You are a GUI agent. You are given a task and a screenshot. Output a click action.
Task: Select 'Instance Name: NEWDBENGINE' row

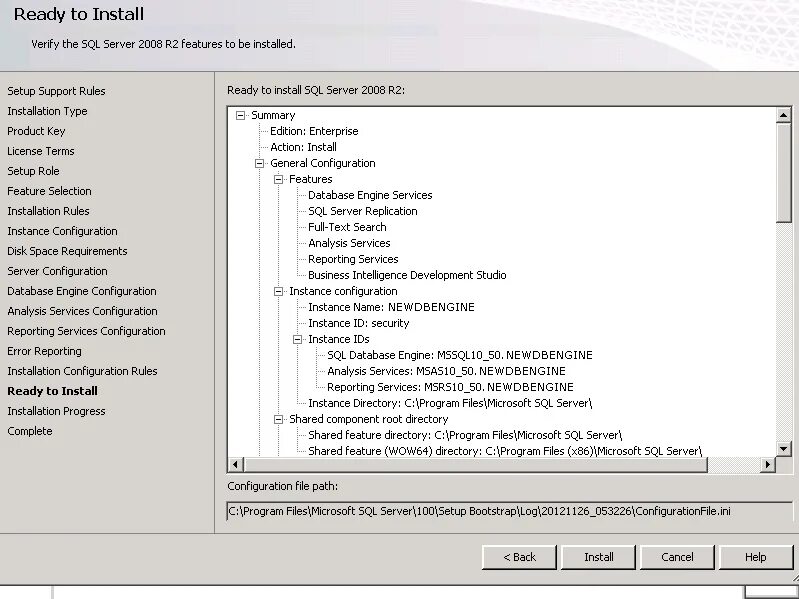click(x=391, y=307)
